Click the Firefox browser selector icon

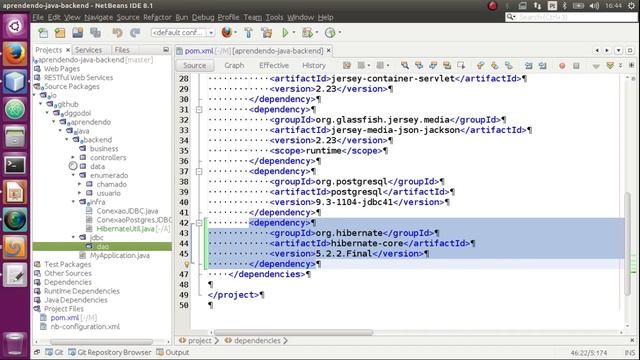pos(227,32)
